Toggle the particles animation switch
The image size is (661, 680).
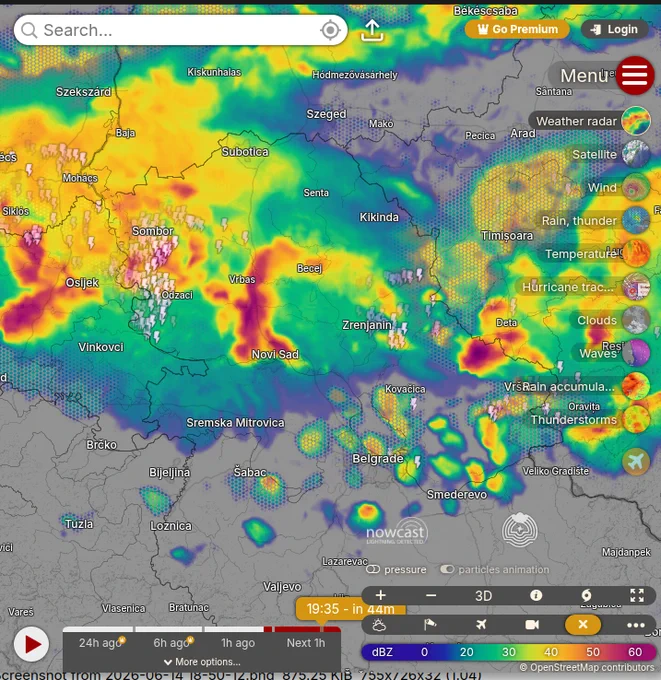coord(447,569)
